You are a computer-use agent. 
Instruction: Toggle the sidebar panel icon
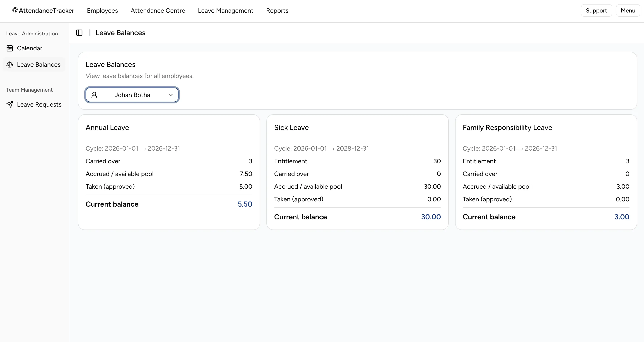click(x=79, y=33)
